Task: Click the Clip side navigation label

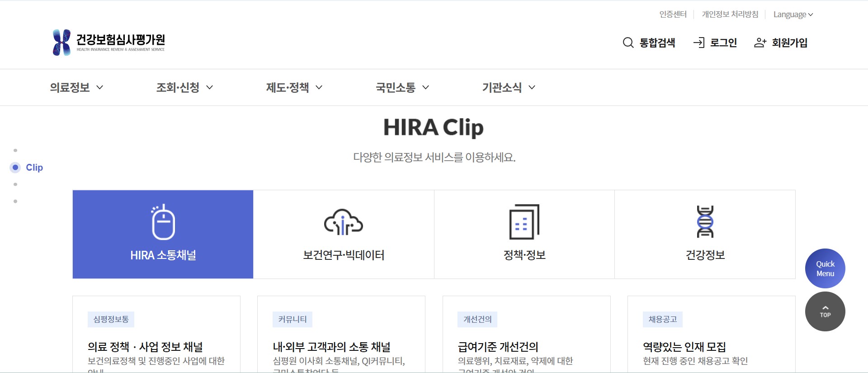Action: (34, 167)
